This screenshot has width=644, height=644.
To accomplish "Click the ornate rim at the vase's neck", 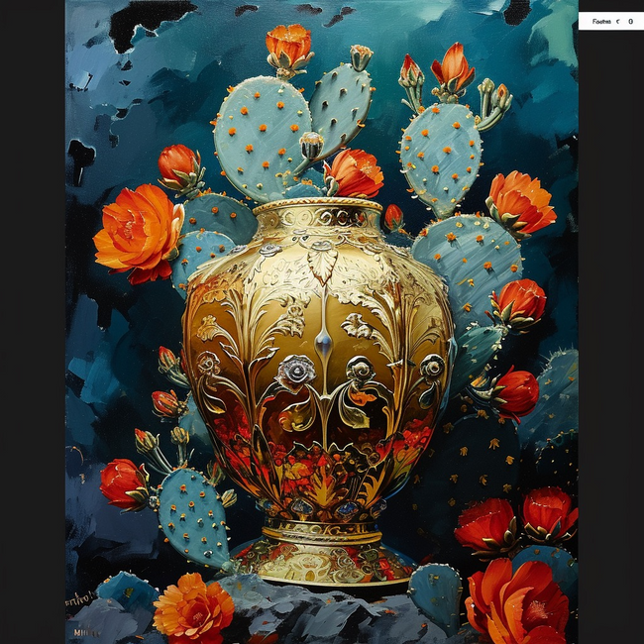I will click(x=317, y=212).
